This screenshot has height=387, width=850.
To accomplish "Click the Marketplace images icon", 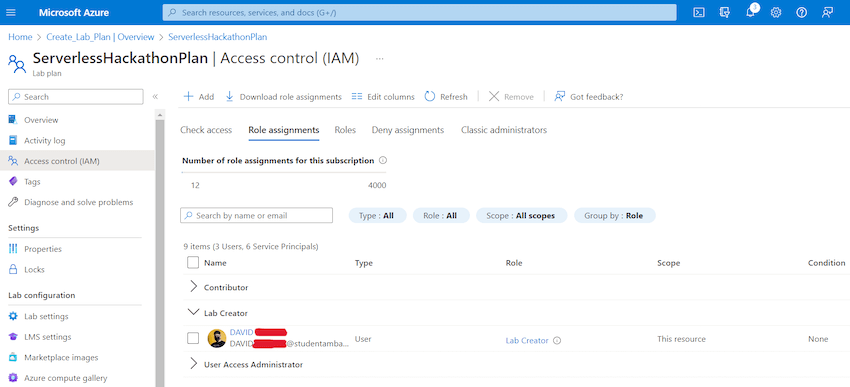I will tap(13, 357).
